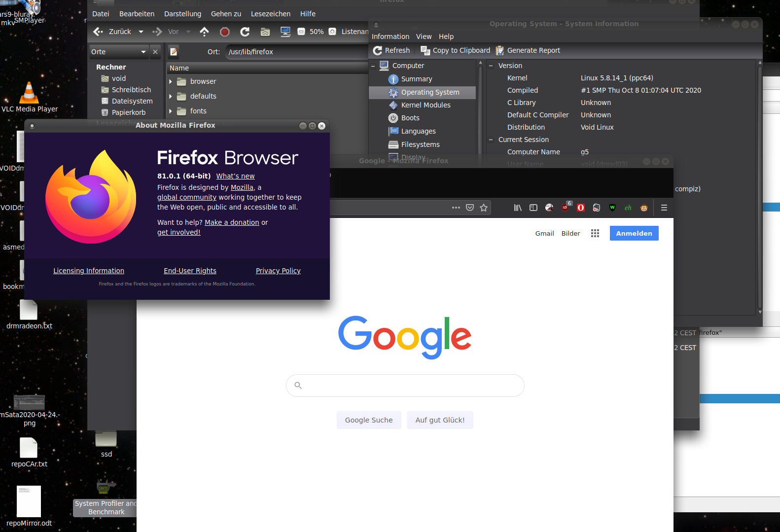Open the Gmail link
The height and width of the screenshot is (532, 780).
click(544, 233)
